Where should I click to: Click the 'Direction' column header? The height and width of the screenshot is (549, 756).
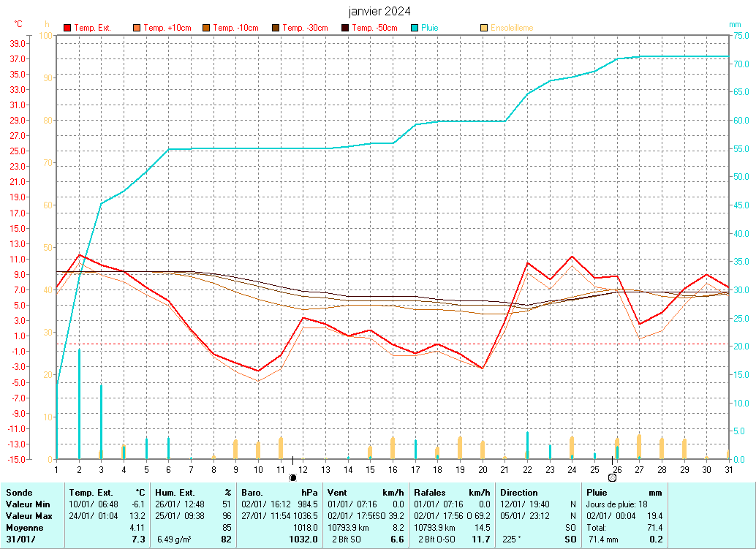[518, 493]
